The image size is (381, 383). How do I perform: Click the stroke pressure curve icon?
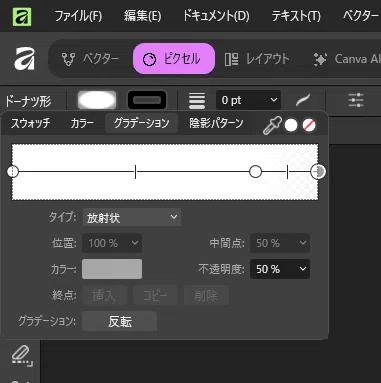(303, 100)
